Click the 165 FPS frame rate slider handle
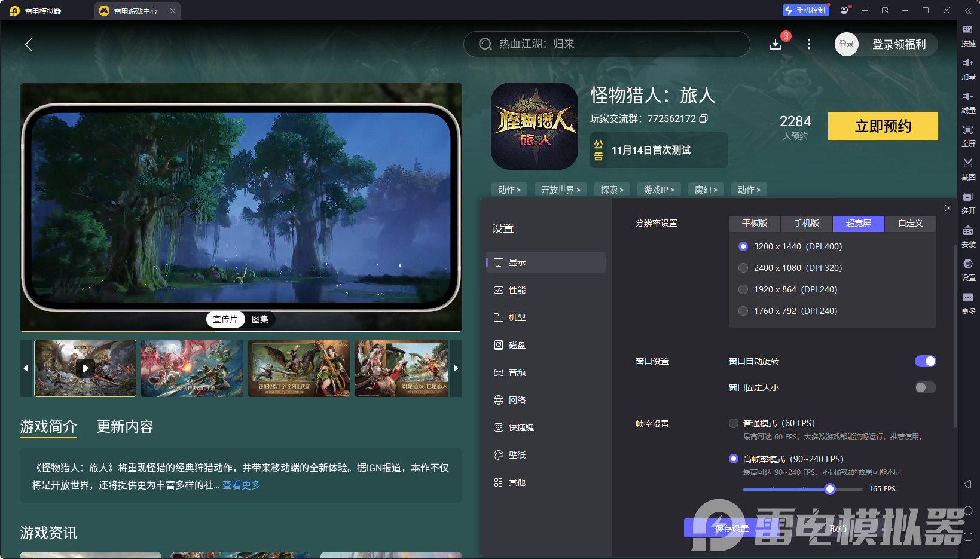 [x=830, y=489]
